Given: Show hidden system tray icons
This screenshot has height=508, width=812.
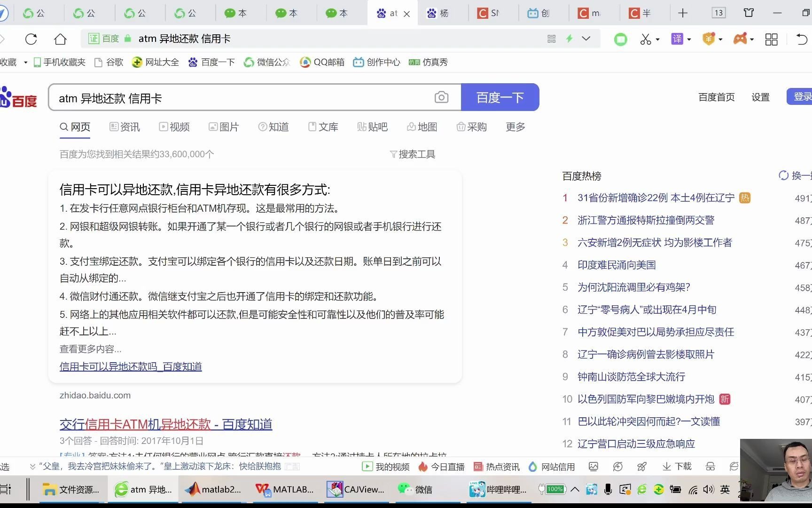Looking at the screenshot, I should coord(575,490).
